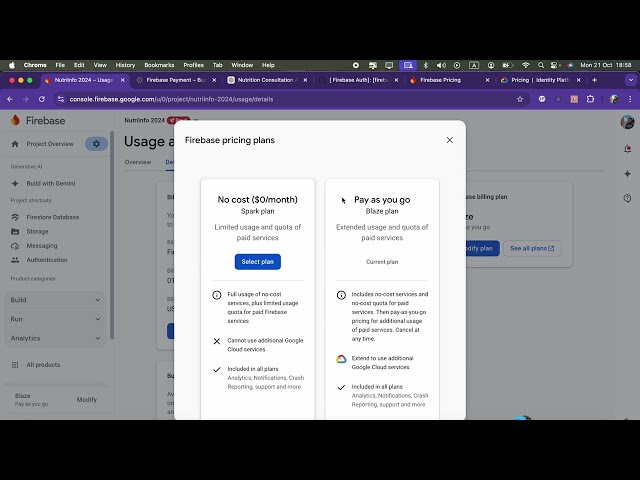
Task: Click Bluetooth icon in menu bar
Action: [x=425, y=65]
